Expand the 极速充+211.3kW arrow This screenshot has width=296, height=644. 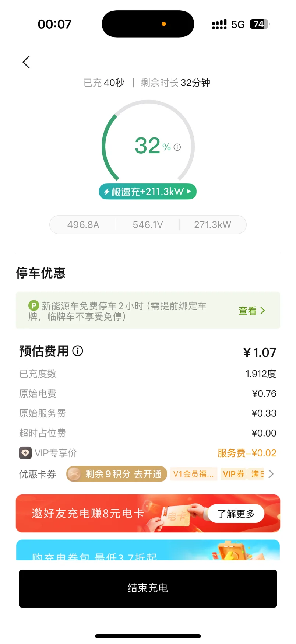(x=189, y=192)
